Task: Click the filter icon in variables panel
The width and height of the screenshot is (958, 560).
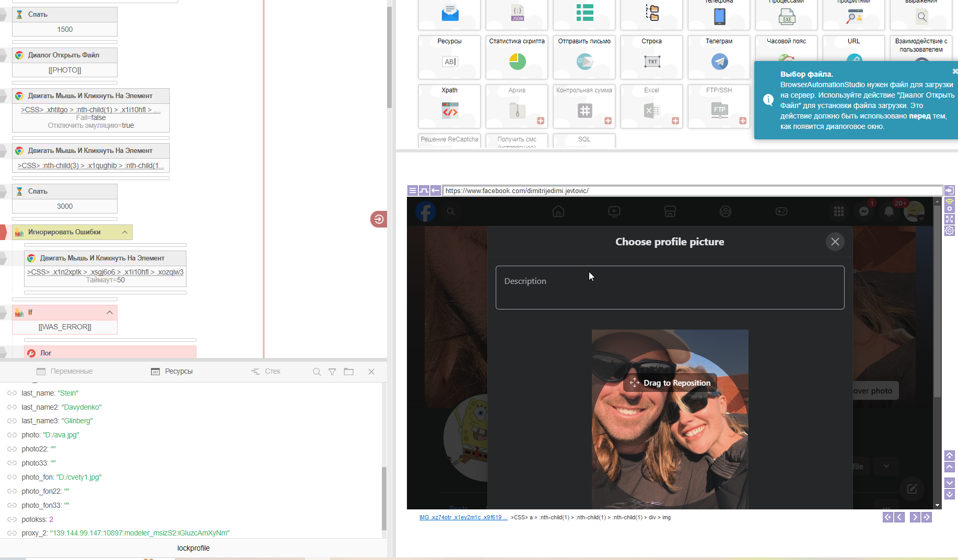Action: point(332,372)
